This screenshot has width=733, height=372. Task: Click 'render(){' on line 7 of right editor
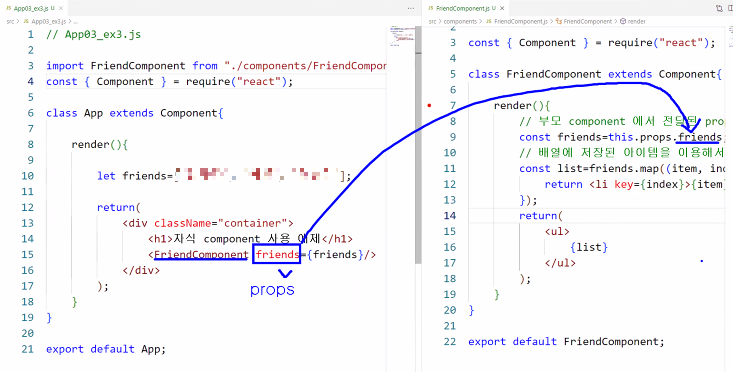click(522, 106)
